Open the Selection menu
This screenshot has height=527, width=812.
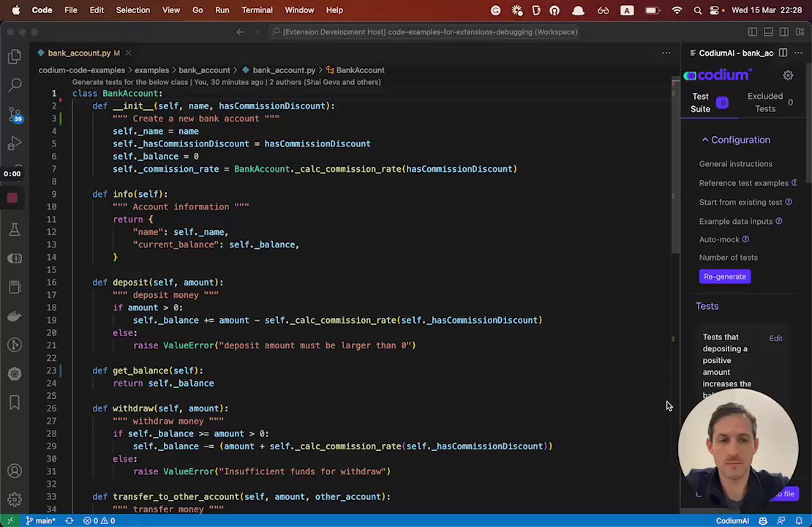[x=132, y=10]
